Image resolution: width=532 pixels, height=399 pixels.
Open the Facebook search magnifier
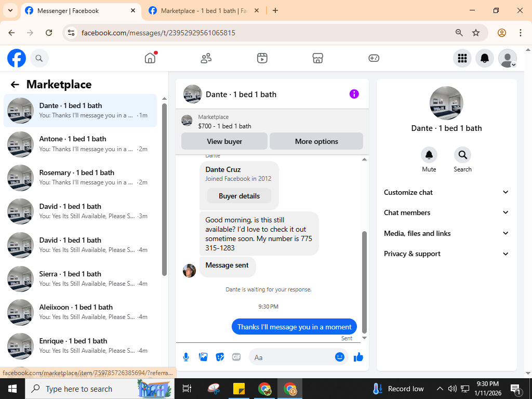point(39,58)
